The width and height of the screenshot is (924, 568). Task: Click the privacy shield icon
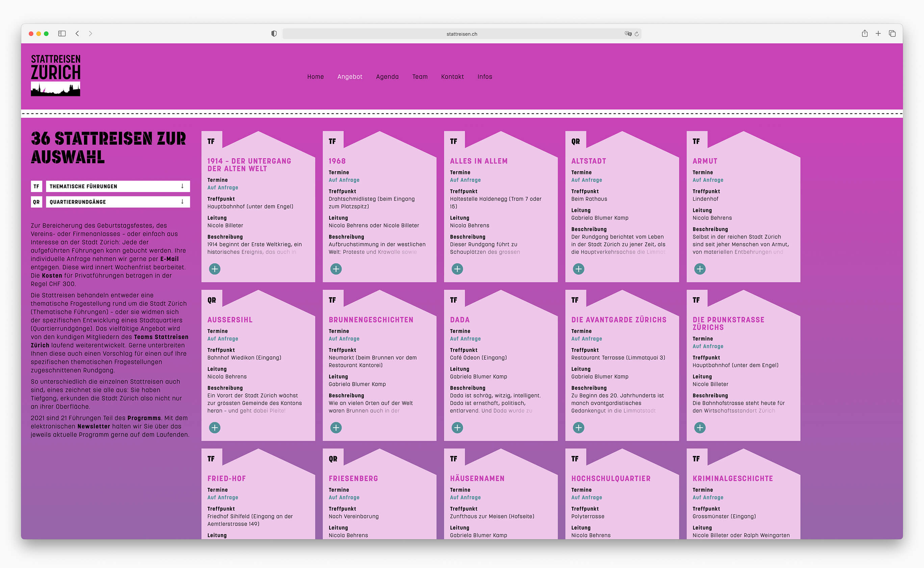point(274,34)
